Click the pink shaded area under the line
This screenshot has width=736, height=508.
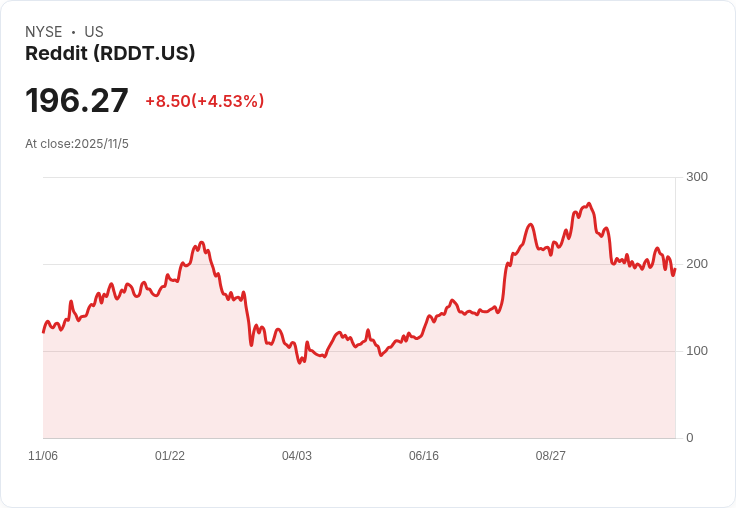pyautogui.click(x=360, y=400)
